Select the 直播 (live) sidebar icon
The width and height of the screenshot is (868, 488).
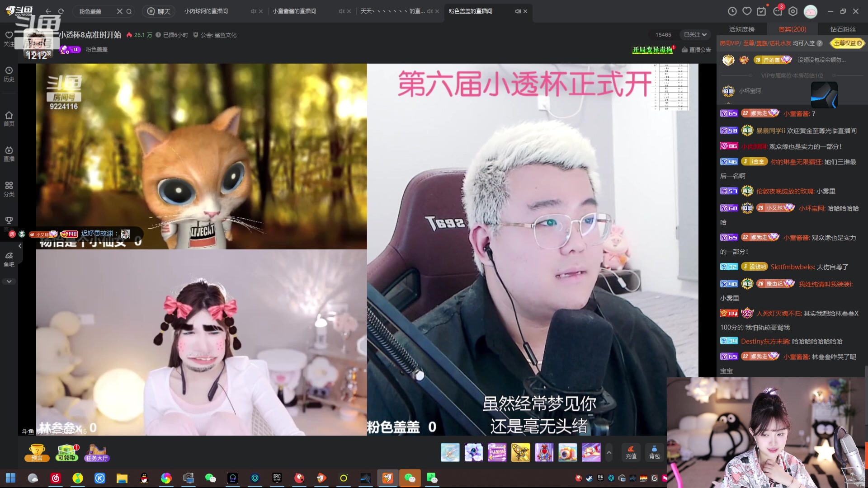9,154
